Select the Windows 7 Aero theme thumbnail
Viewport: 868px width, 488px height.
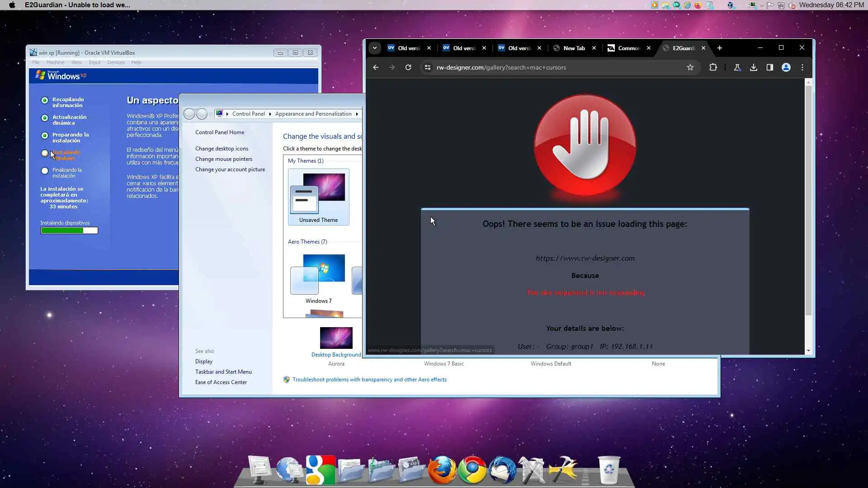pyautogui.click(x=318, y=275)
